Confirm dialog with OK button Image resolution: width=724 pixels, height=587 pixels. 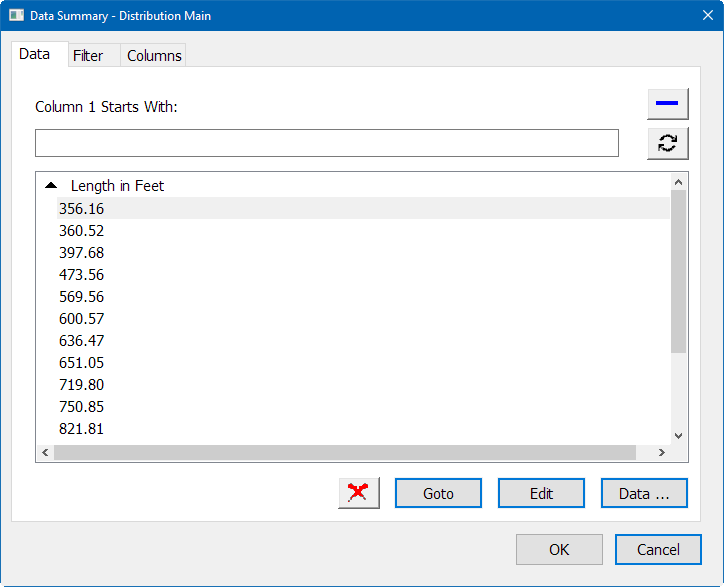coord(559,549)
